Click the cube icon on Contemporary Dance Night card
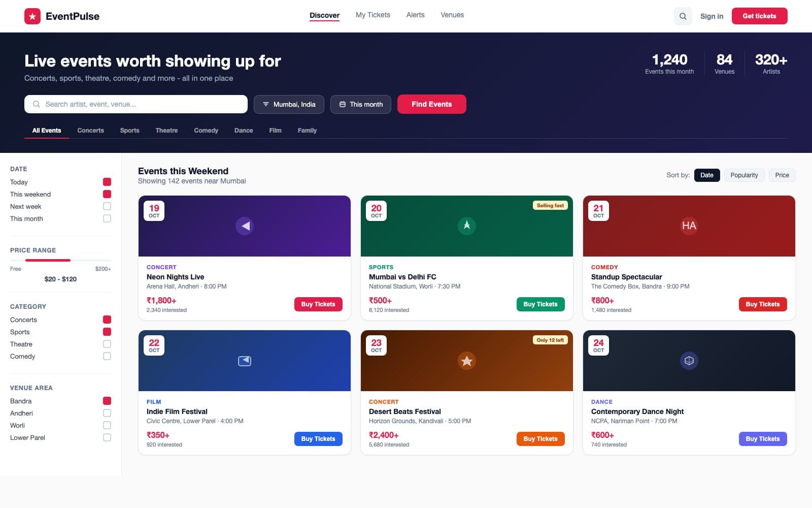This screenshot has width=812, height=508. click(689, 361)
